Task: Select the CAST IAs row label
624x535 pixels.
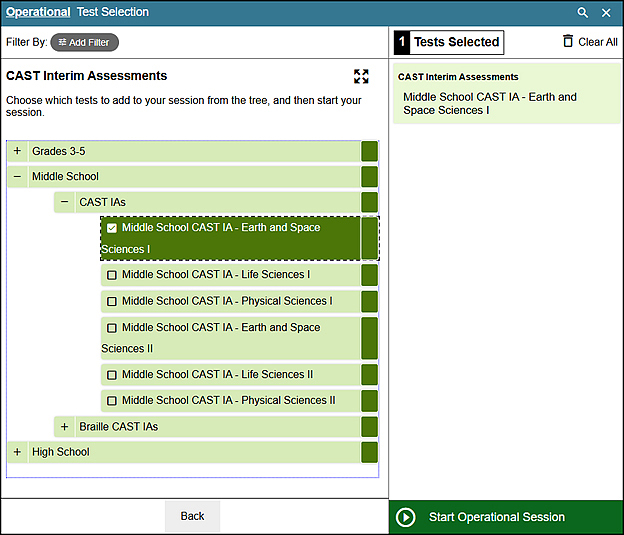Action: coord(102,202)
